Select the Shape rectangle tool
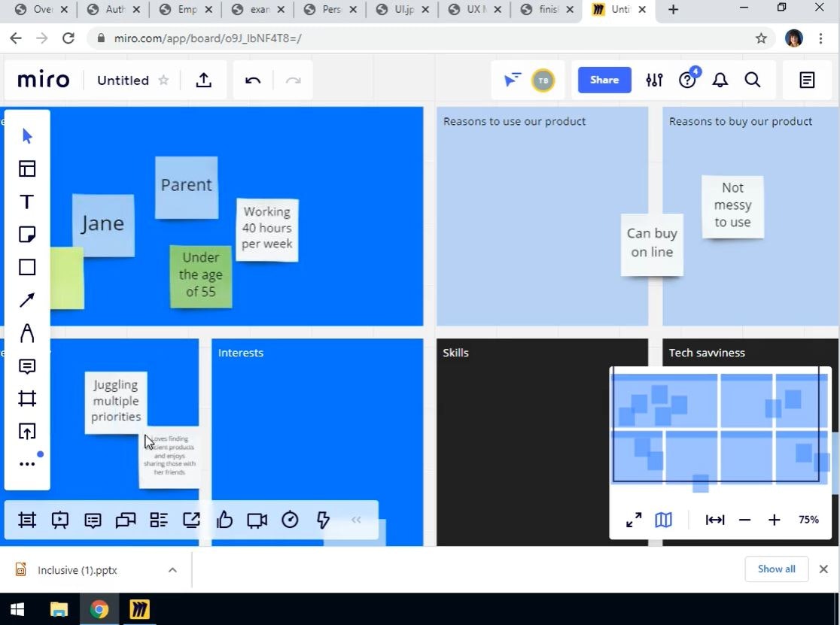840x625 pixels. point(27,267)
